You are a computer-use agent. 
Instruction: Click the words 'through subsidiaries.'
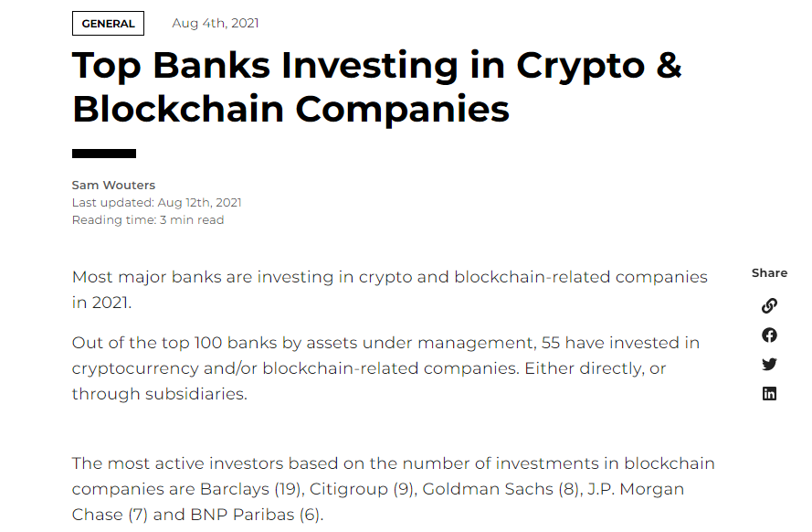[x=160, y=394]
